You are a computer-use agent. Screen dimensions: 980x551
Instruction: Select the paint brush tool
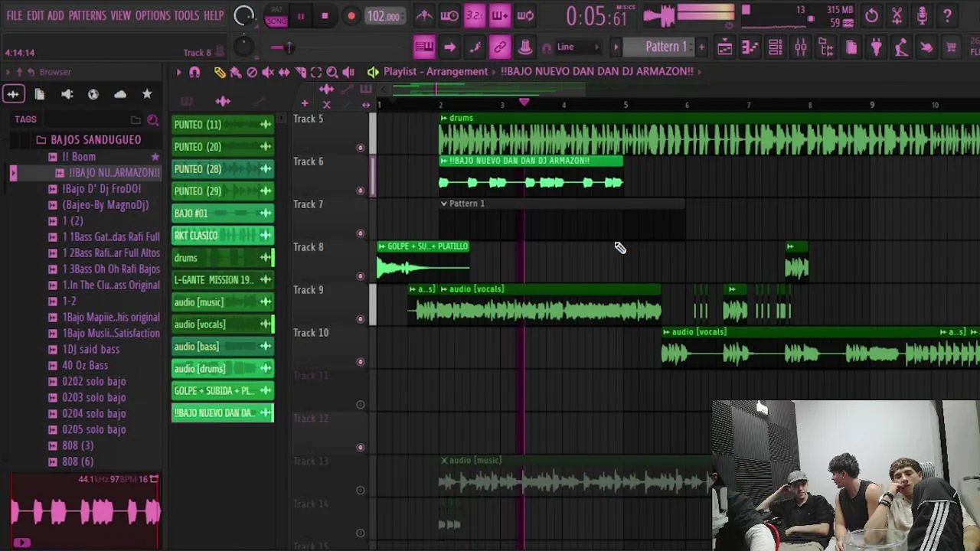pos(236,72)
